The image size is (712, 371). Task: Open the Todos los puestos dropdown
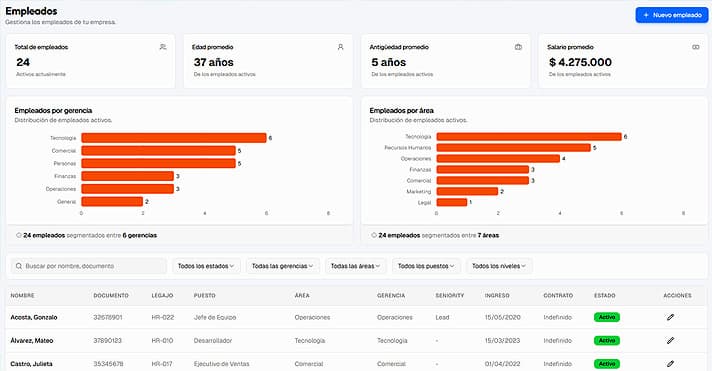click(x=426, y=266)
